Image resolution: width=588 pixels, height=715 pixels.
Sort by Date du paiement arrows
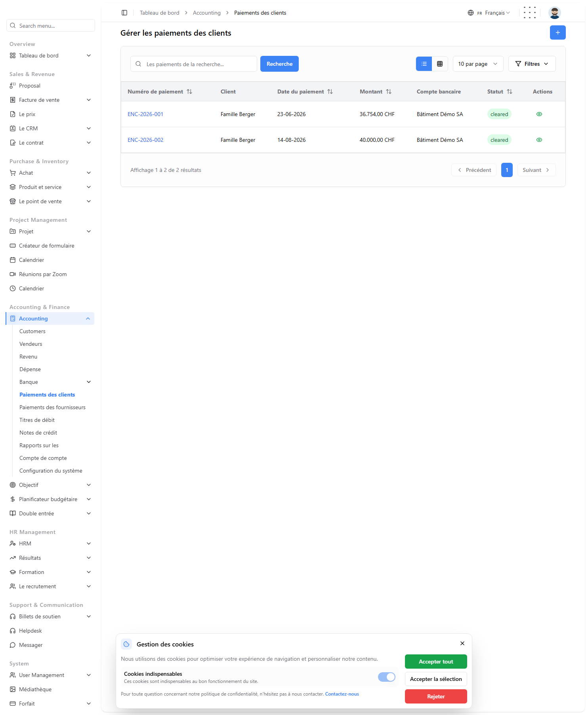tap(330, 92)
